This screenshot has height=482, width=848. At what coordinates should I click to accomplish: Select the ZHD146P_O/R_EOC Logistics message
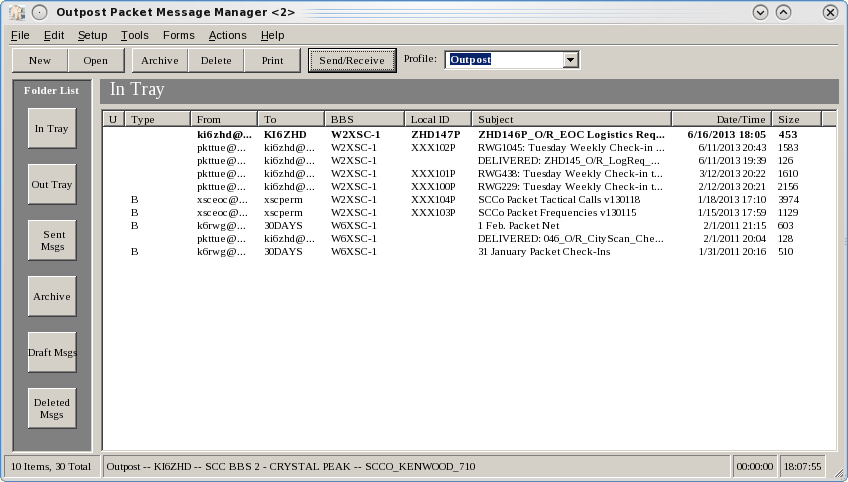[x=571, y=134]
